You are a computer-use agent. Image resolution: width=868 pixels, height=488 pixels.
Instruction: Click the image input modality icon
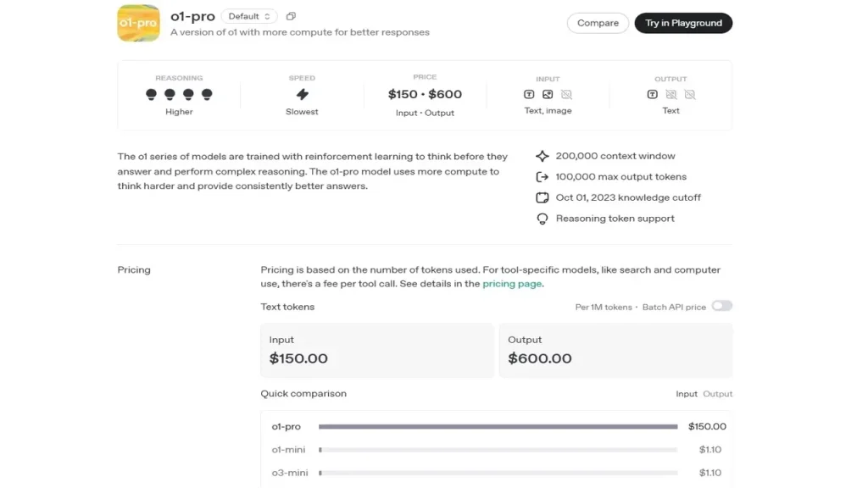(548, 95)
